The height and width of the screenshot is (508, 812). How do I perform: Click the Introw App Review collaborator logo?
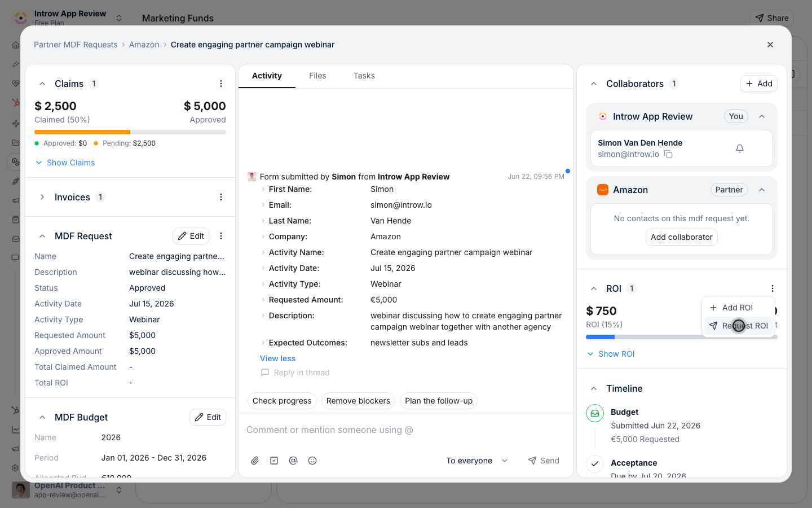(603, 116)
